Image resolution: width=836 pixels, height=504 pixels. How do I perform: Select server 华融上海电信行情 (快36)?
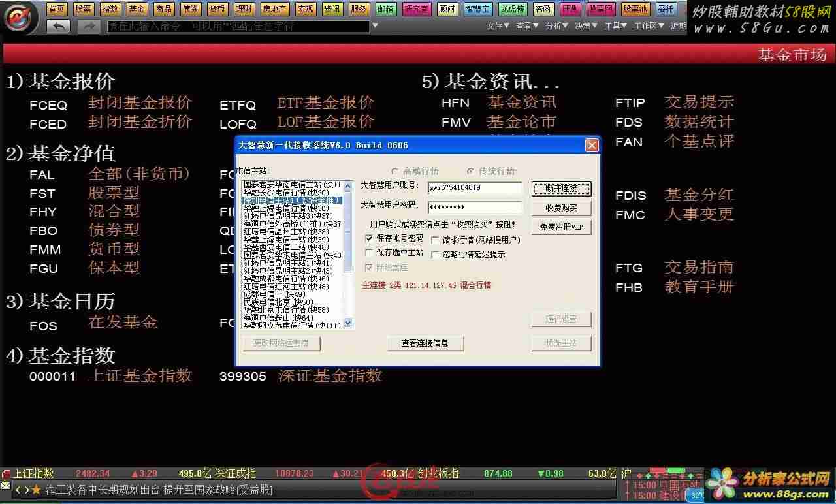[286, 208]
